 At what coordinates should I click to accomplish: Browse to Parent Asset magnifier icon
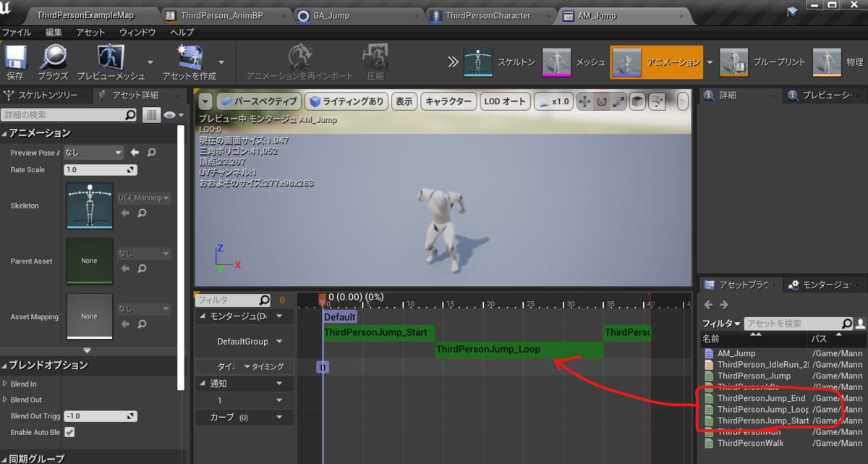pos(142,269)
